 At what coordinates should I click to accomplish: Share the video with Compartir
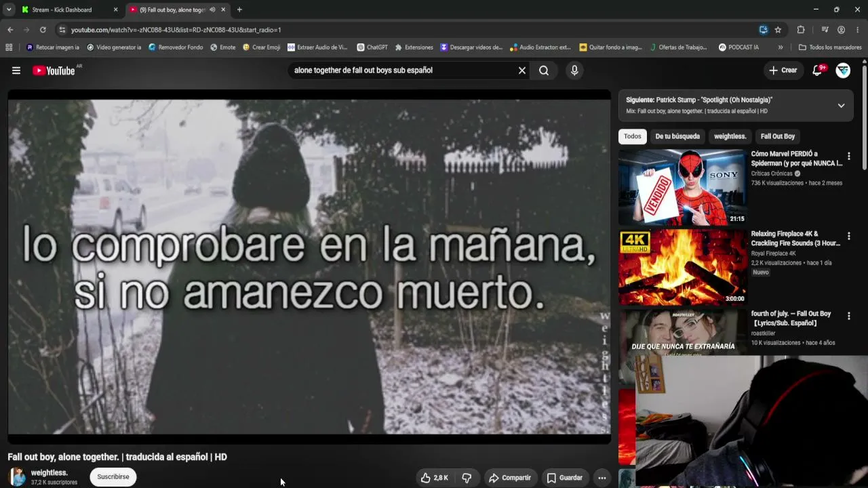point(510,478)
